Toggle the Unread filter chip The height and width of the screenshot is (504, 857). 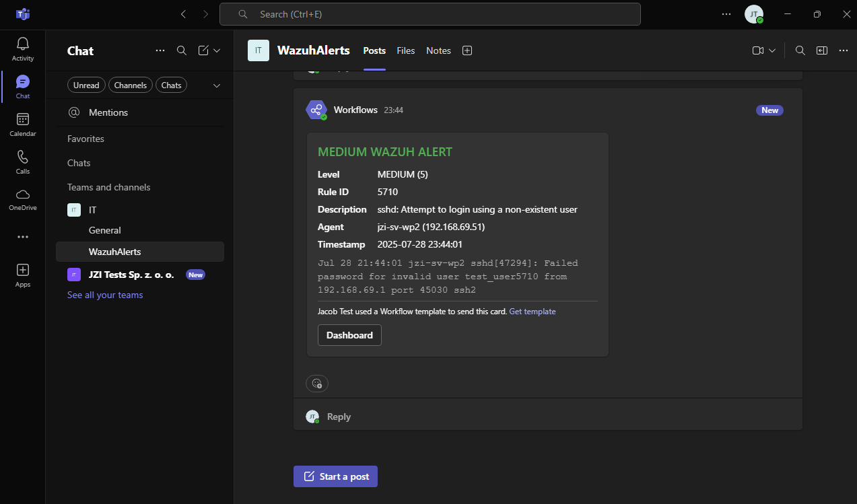86,85
